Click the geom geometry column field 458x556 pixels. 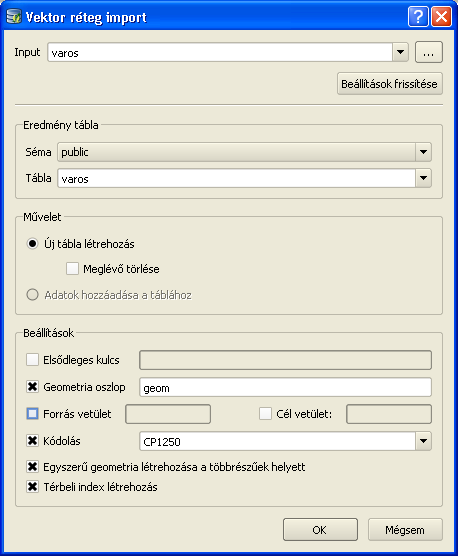285,387
